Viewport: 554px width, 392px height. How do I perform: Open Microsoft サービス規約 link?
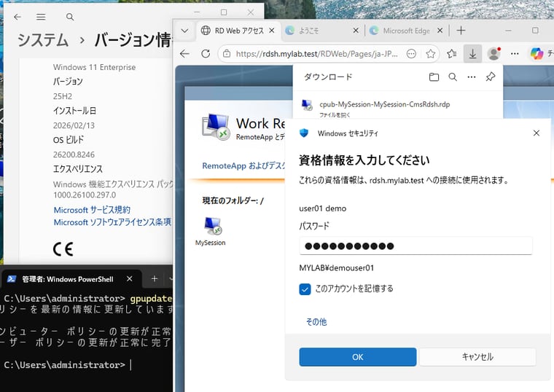click(x=92, y=210)
